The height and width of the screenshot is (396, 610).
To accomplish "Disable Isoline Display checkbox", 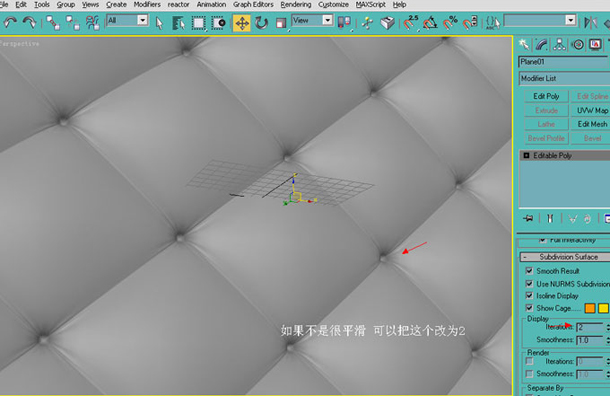I will click(529, 296).
